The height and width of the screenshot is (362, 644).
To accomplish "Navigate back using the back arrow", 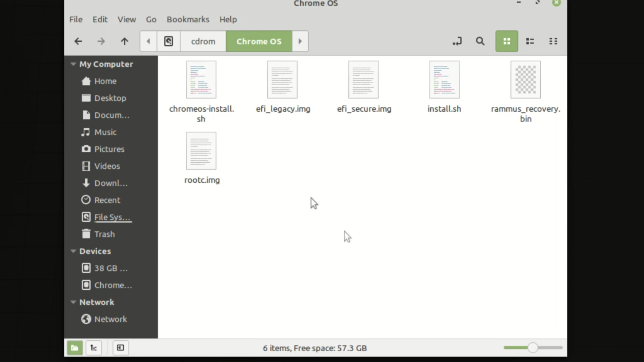I will (x=78, y=41).
